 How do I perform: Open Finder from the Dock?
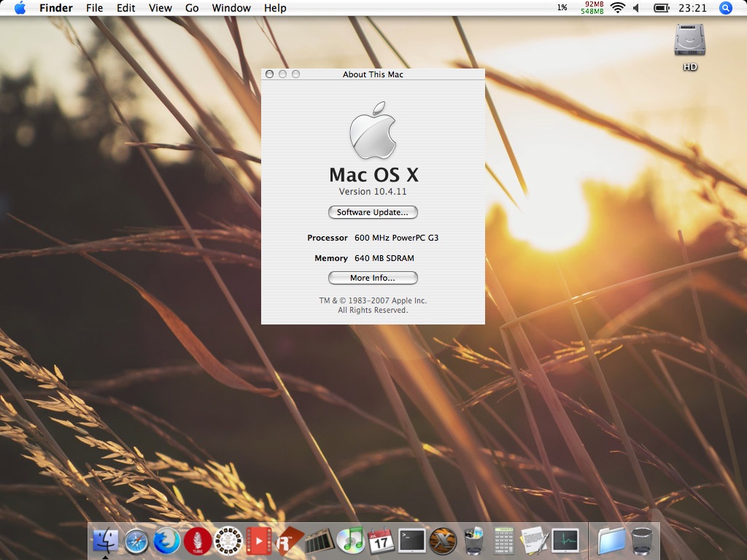tap(105, 541)
